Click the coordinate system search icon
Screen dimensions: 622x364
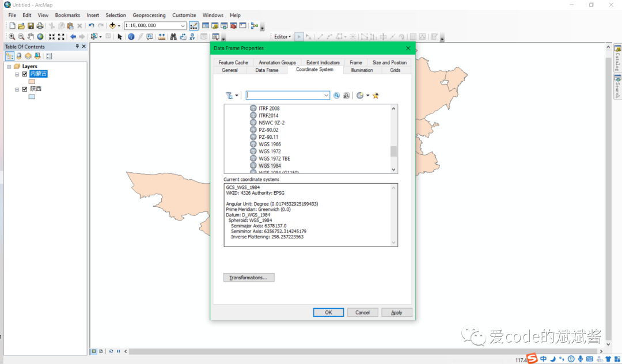click(x=337, y=96)
